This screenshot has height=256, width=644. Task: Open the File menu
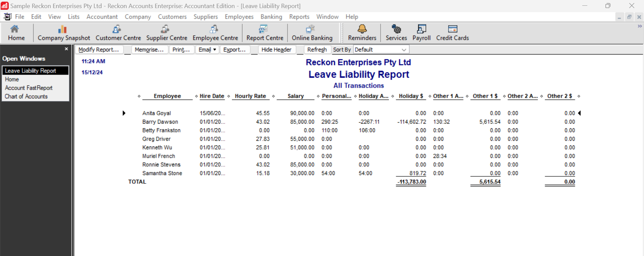pos(19,17)
